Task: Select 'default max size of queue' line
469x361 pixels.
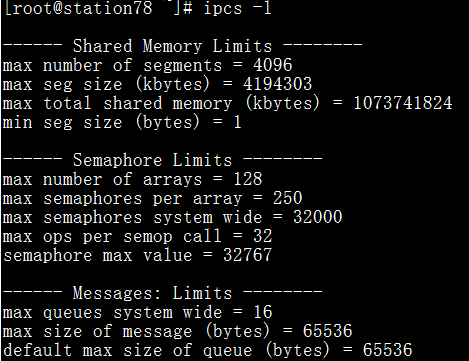Action: 207,350
